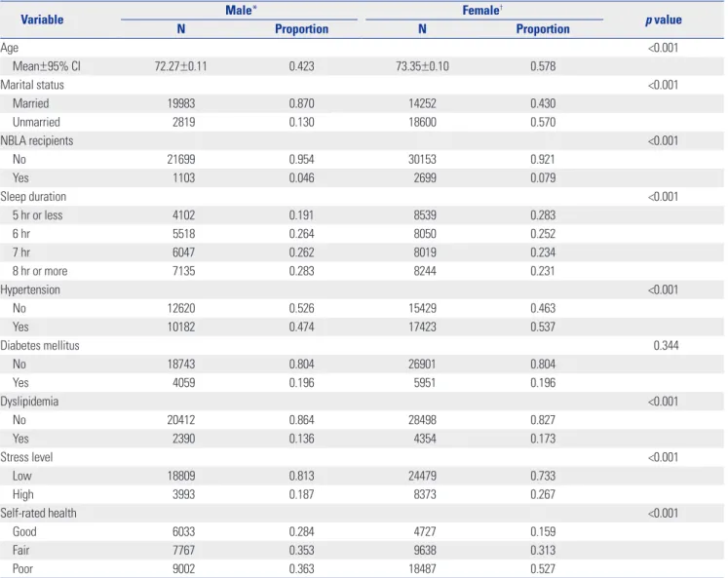Click the proportion 0.423

tap(301, 66)
